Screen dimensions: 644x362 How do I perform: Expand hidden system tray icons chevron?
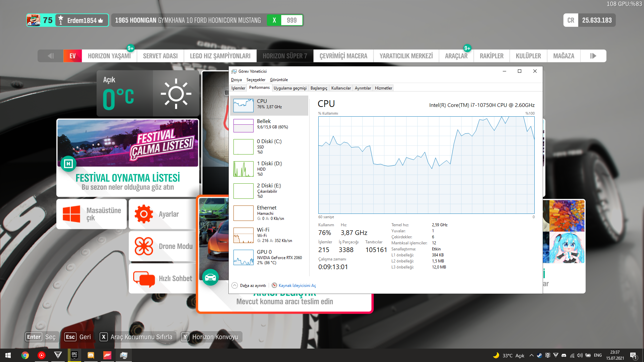coord(531,355)
